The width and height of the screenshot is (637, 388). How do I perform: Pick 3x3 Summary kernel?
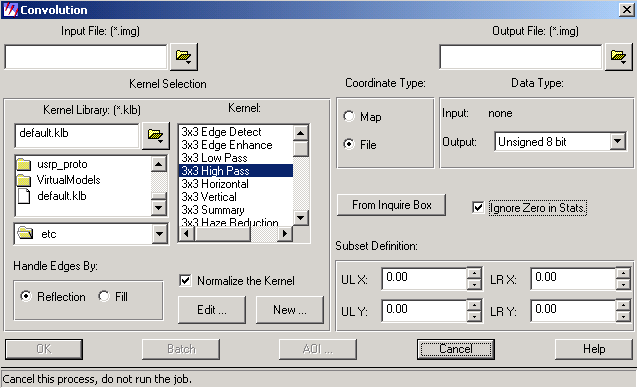pyautogui.click(x=236, y=210)
